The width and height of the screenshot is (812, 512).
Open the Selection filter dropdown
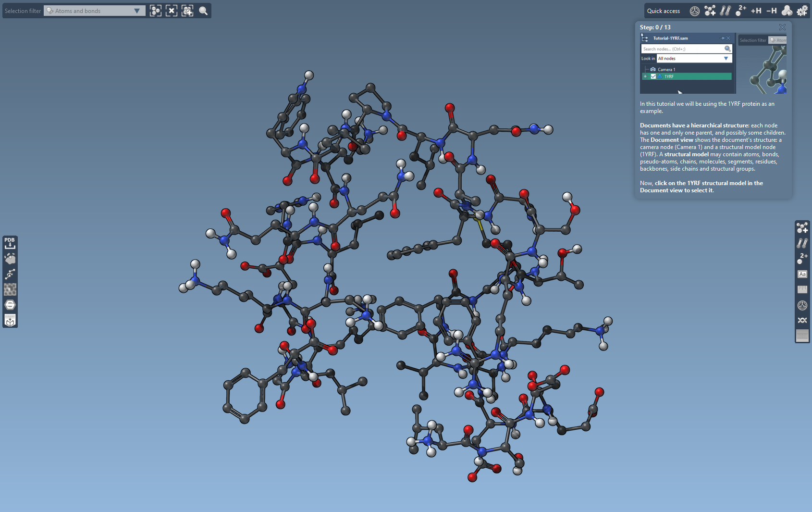[x=95, y=11]
